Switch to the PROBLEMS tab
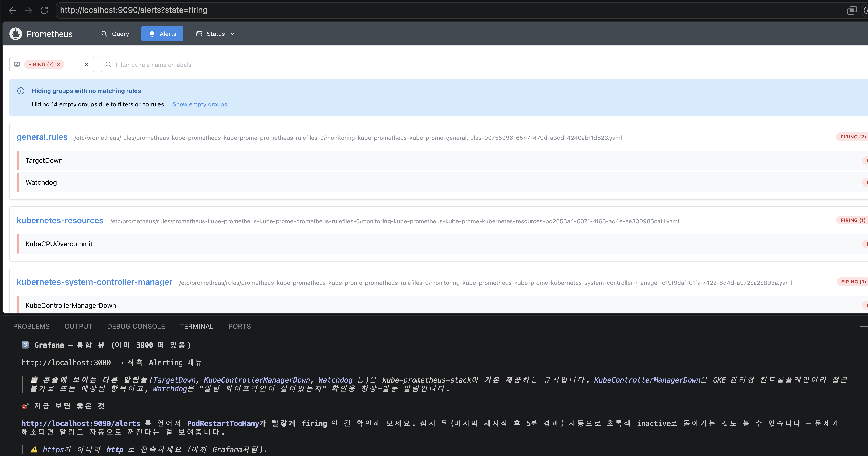Image resolution: width=868 pixels, height=456 pixels. (31, 326)
